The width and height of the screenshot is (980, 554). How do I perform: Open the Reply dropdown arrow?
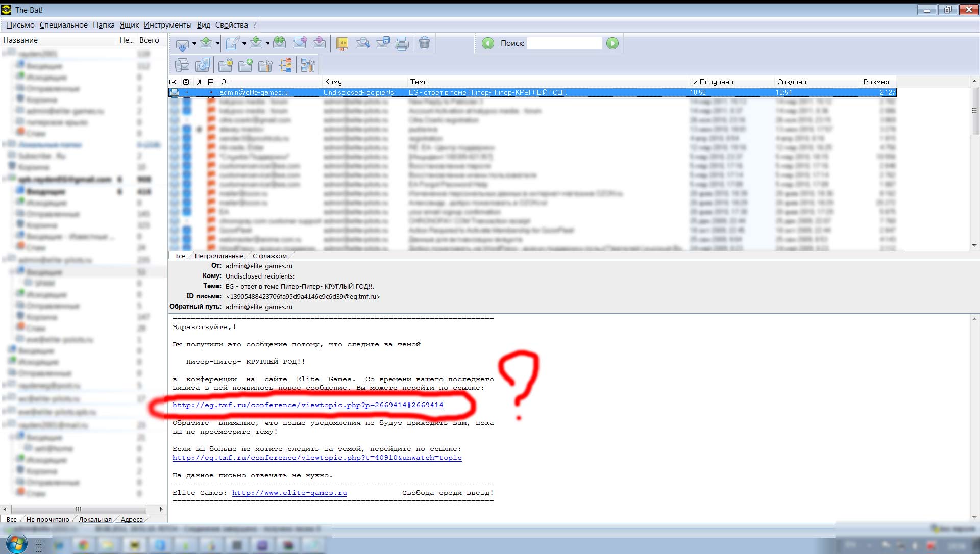click(x=267, y=44)
